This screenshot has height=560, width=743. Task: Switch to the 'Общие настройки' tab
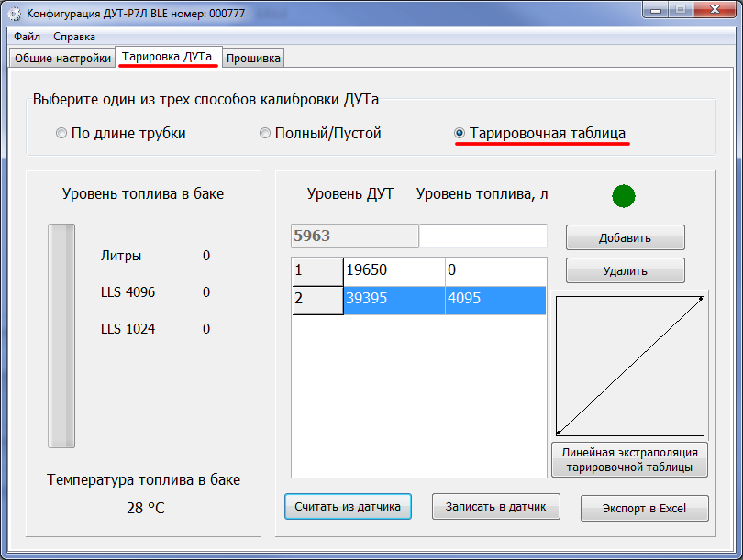click(62, 59)
